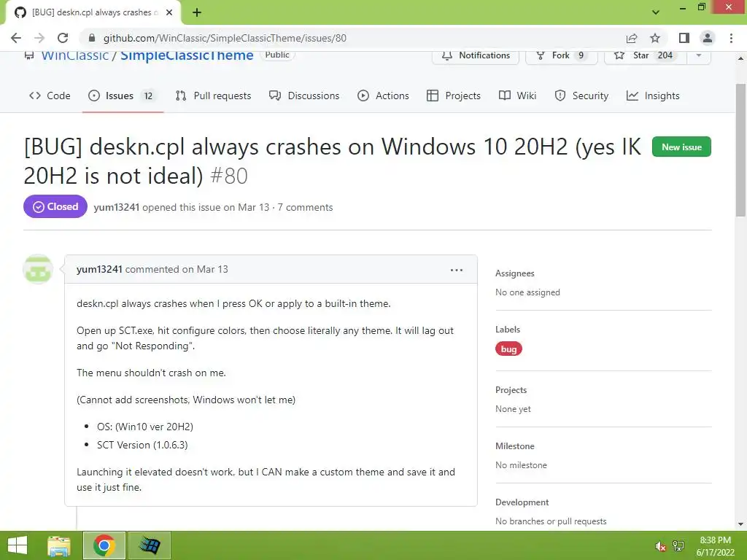Switch to the Projects tab
This screenshot has width=747, height=560.
[x=454, y=96]
